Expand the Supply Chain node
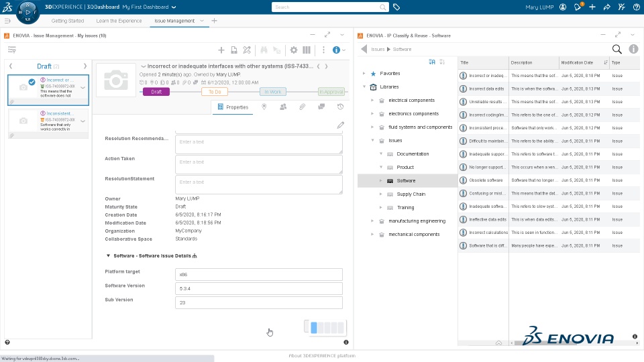This screenshot has width=644, height=362. (381, 194)
